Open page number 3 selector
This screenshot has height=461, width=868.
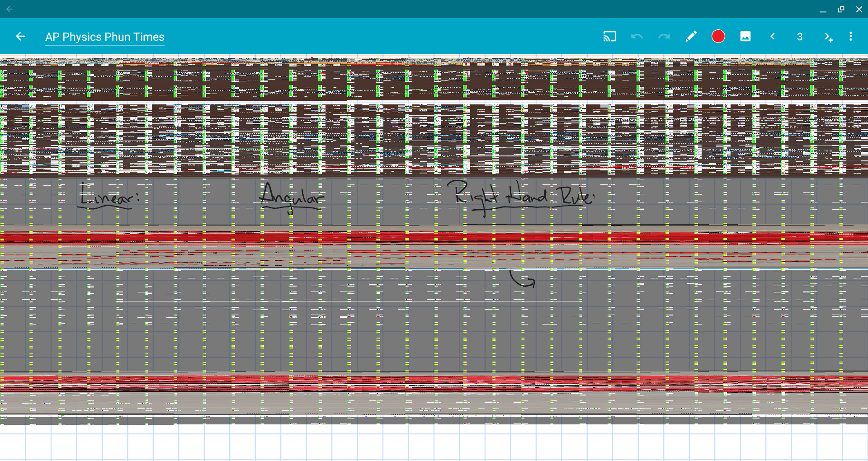pos(800,37)
